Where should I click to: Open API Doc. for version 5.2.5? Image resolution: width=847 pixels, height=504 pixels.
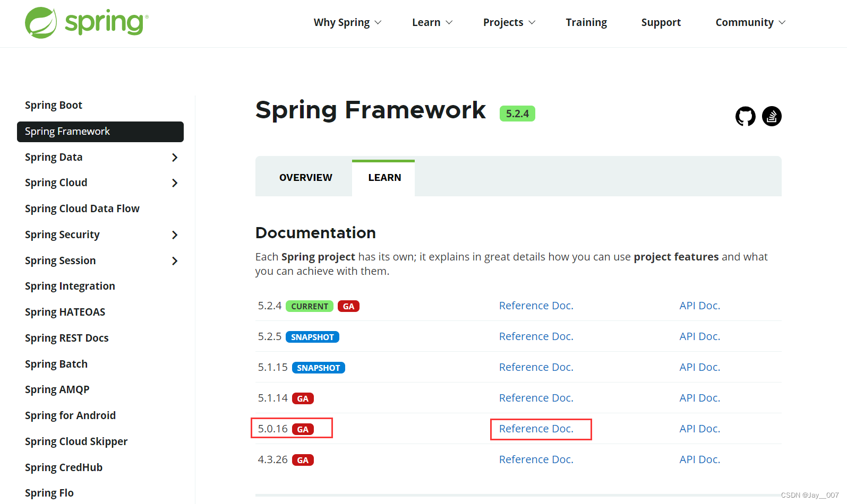[x=700, y=336]
